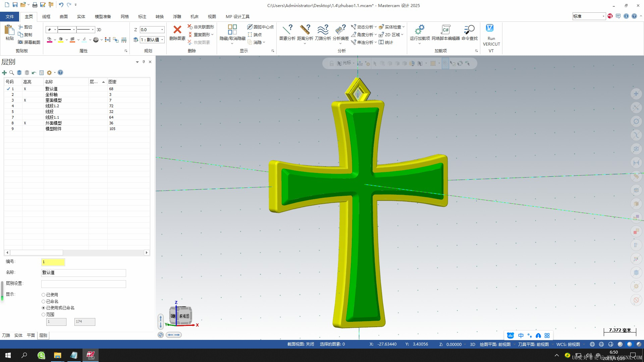Click the Paste 粘贴 clipboard icon
The width and height of the screenshot is (644, 362).
(9, 31)
